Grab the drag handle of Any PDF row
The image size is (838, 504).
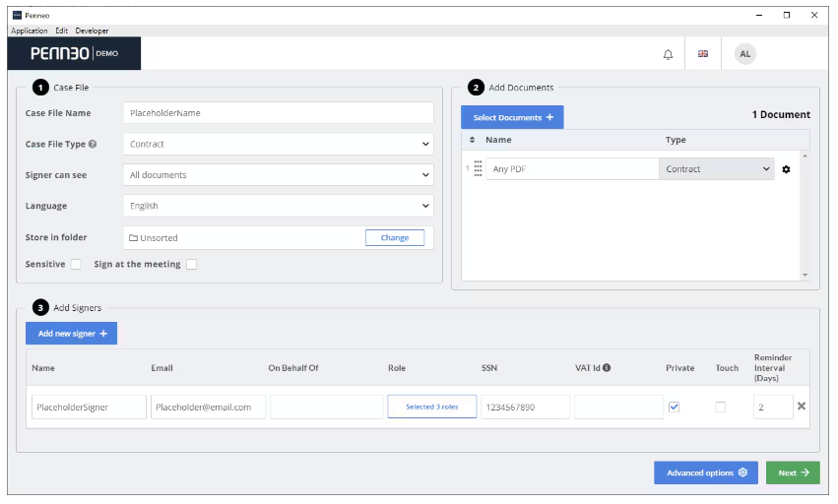click(x=478, y=169)
